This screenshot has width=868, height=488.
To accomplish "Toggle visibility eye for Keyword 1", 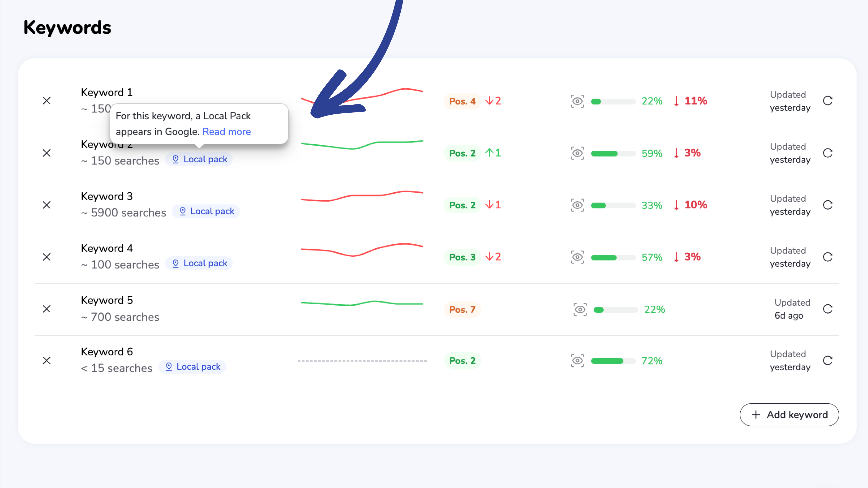I will (577, 101).
